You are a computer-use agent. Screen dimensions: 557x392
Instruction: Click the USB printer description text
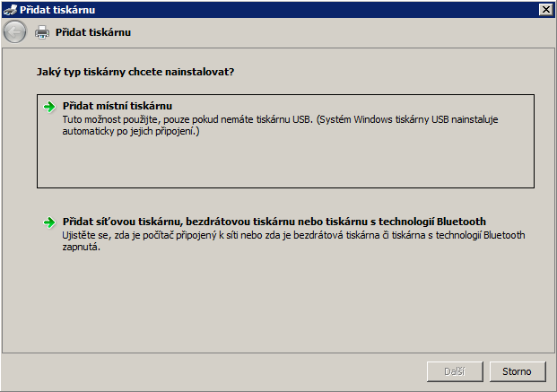pos(280,125)
